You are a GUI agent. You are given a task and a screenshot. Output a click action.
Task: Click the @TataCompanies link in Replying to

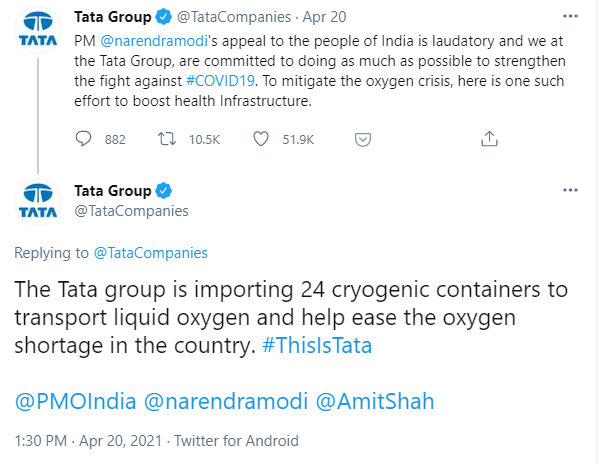pyautogui.click(x=151, y=253)
